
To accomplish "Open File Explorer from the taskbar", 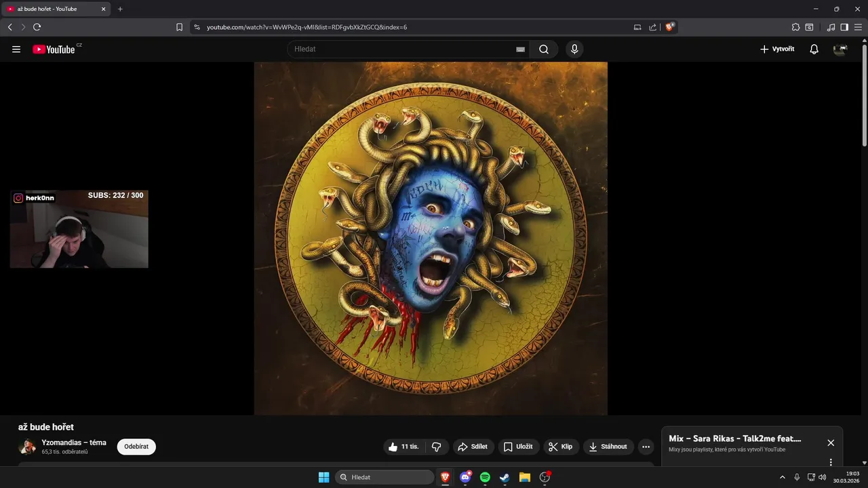I will [524, 477].
